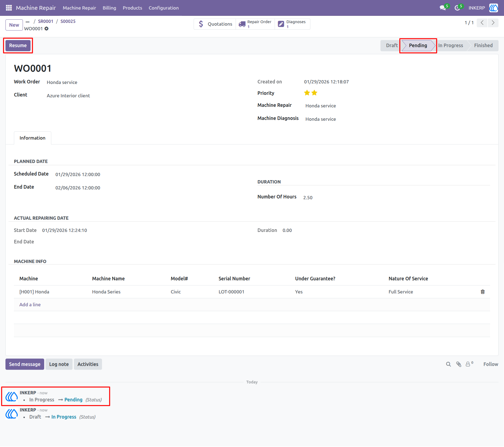Go to next record arrow
504x447 pixels.
[x=493, y=23]
